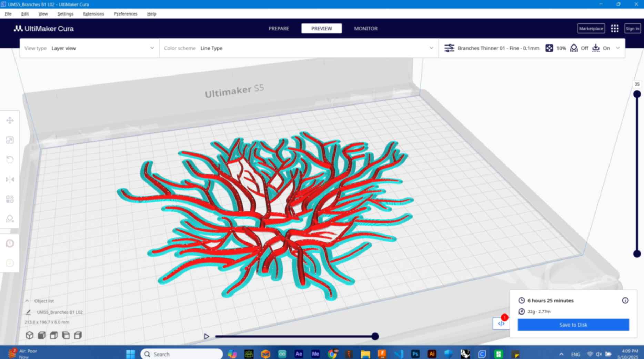Open the application switcher grid icon
Screen dimensions: 644x359
615,29
